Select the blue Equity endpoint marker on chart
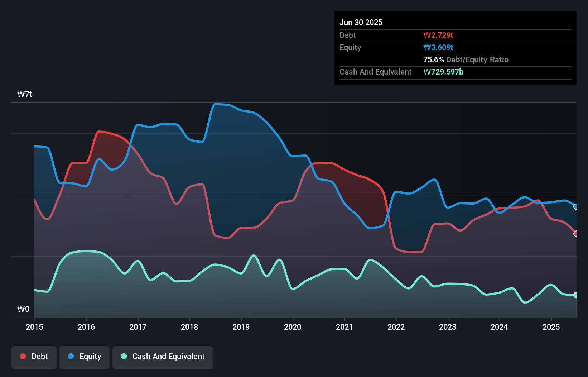The image size is (588, 377). pos(576,207)
